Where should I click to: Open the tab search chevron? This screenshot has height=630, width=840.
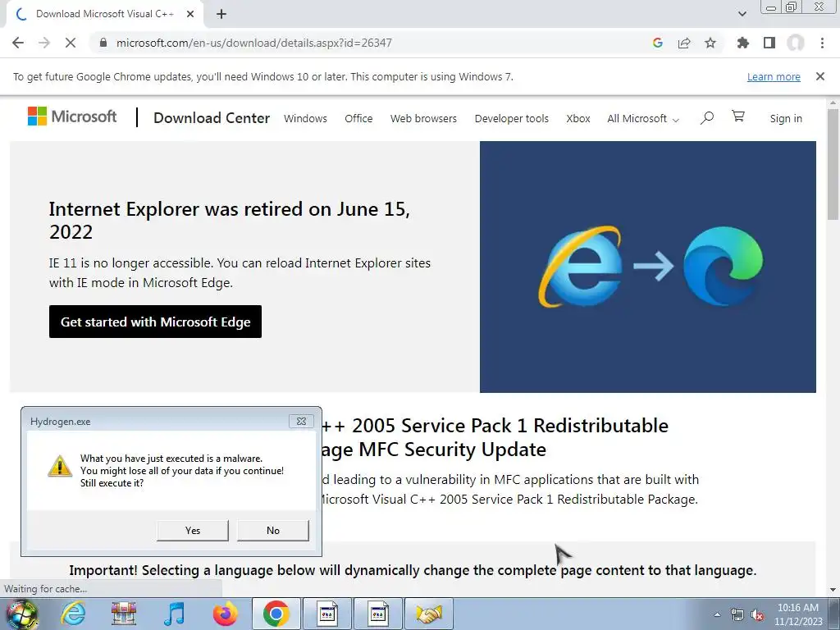742,14
